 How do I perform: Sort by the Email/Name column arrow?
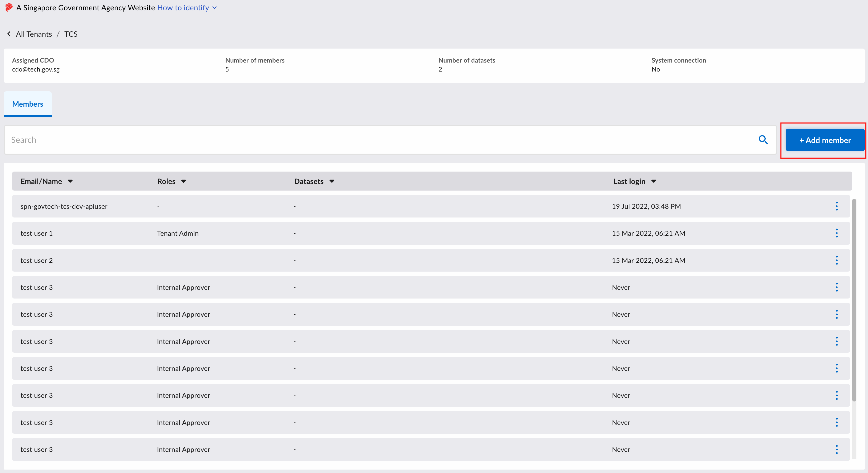[x=70, y=181]
